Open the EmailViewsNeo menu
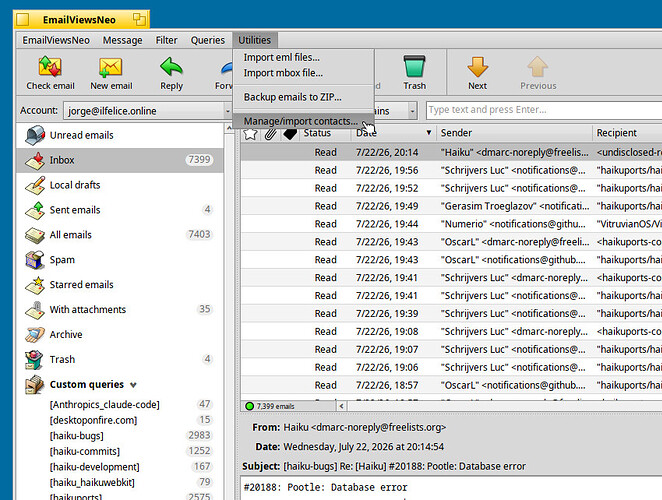The width and height of the screenshot is (662, 500). click(56, 40)
